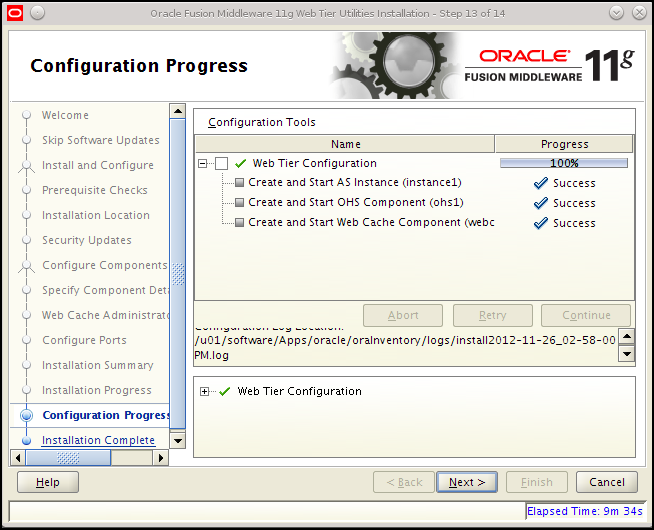This screenshot has height=530, width=654.
Task: Select Skip Software Updates step
Action: click(101, 140)
